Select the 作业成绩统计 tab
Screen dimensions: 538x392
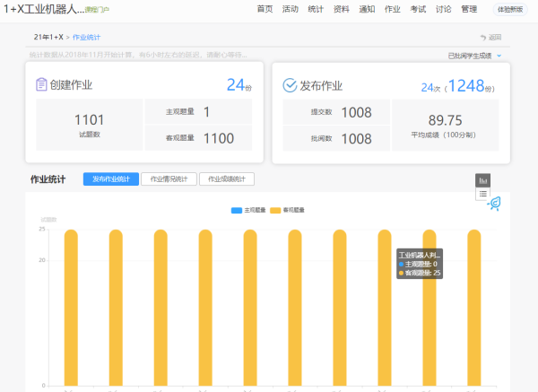[227, 179]
